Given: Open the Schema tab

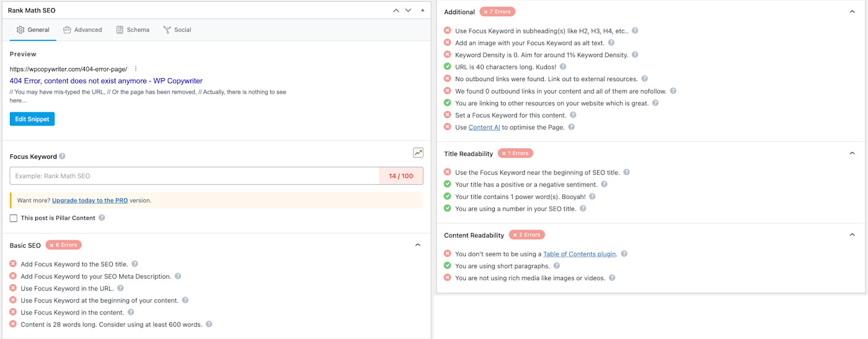Looking at the screenshot, I should point(133,30).
